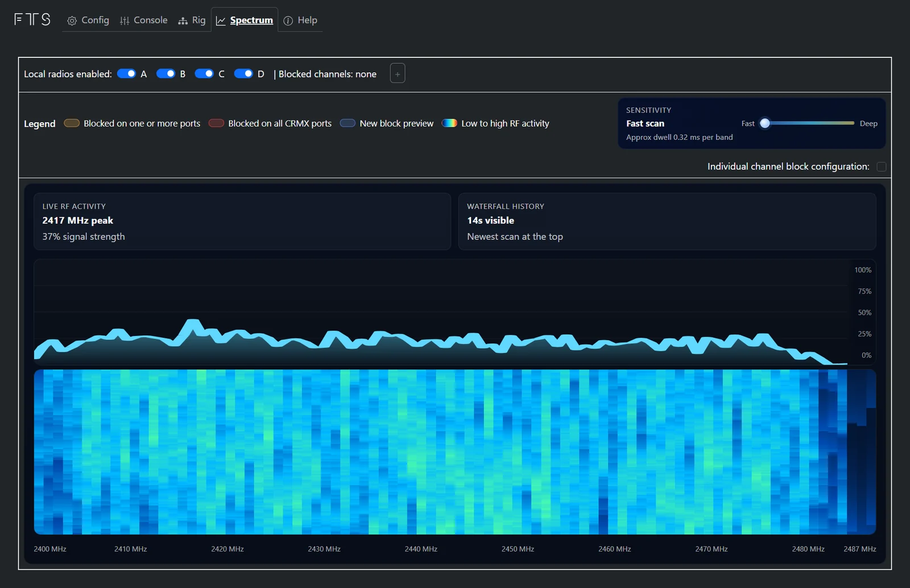Toggle local radio A
This screenshot has height=588, width=910.
pyautogui.click(x=126, y=73)
